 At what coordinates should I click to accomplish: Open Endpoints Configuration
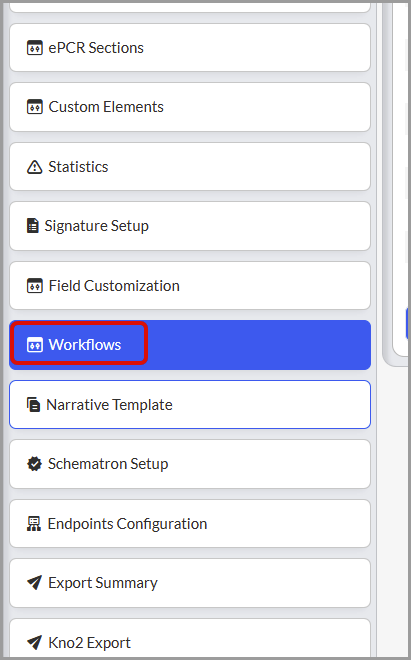[190, 524]
